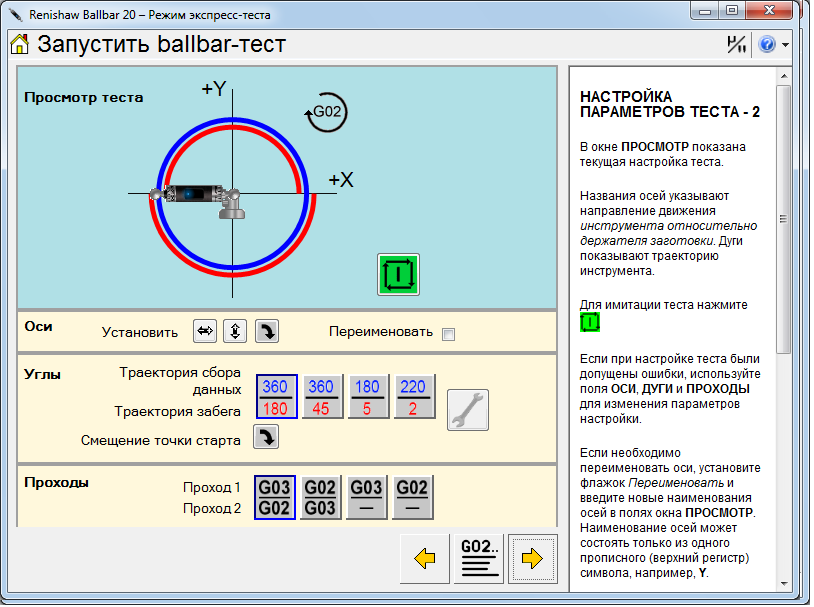This screenshot has width=814, height=607.
Task: Select the 360/45 angle preset
Action: point(322,397)
